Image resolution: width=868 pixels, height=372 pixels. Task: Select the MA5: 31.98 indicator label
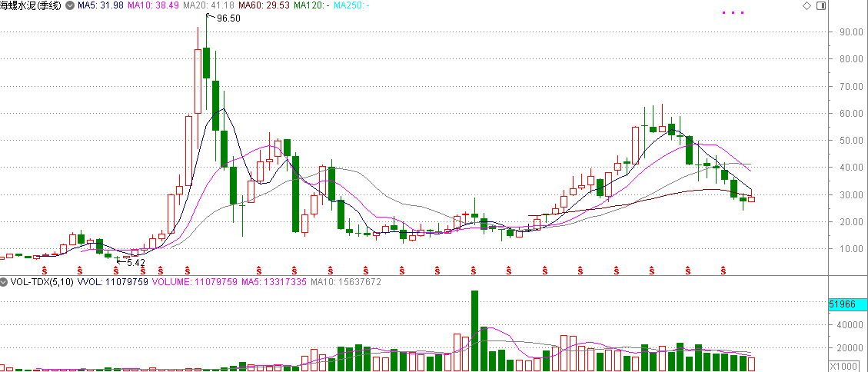tap(101, 5)
